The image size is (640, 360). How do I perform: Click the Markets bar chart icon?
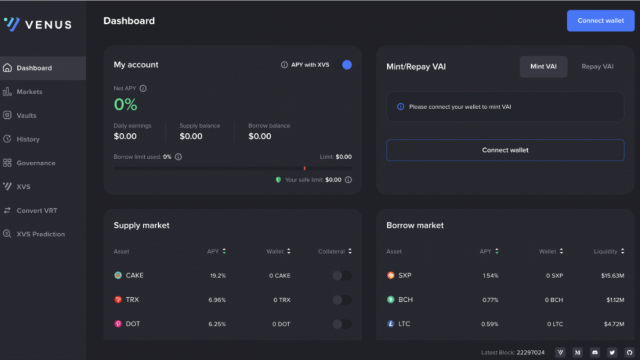click(x=7, y=91)
